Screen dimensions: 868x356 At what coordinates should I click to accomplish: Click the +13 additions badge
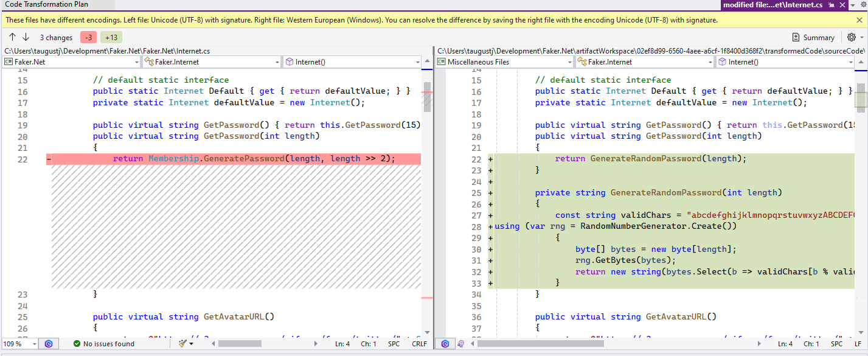pyautogui.click(x=110, y=37)
